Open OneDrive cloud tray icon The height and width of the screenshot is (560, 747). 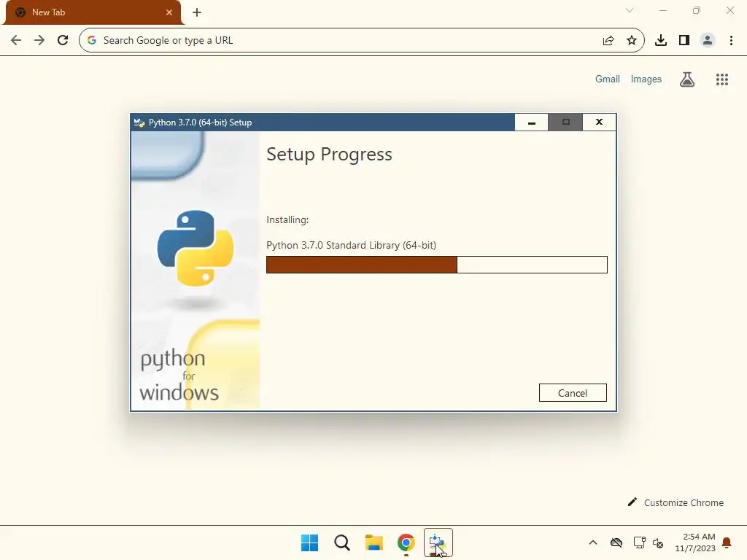coord(616,542)
